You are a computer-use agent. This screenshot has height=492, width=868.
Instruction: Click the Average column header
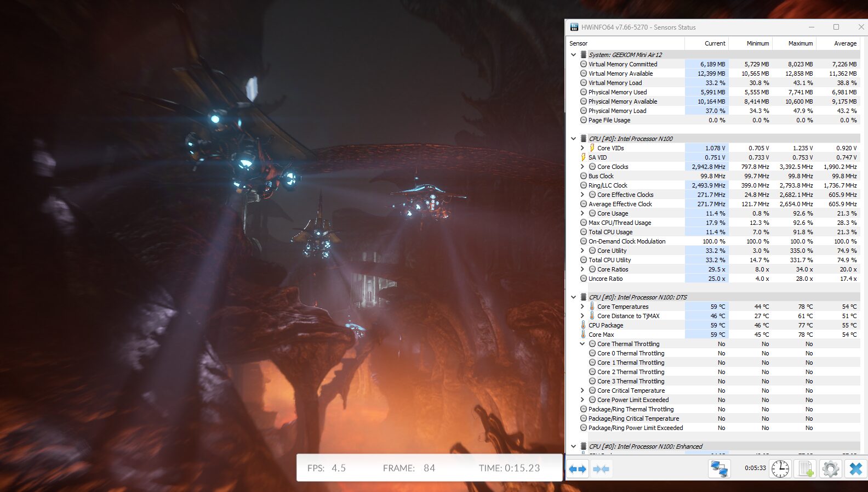(x=838, y=43)
